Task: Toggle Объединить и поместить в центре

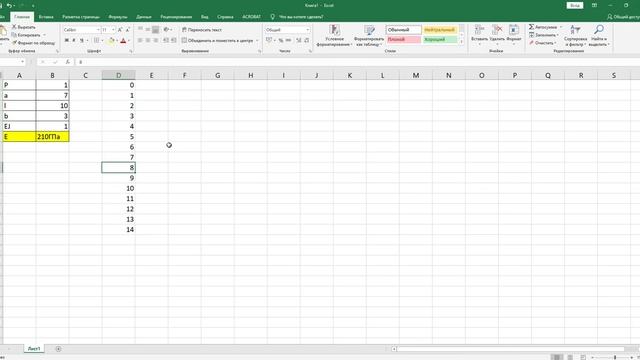Action: tap(217, 40)
